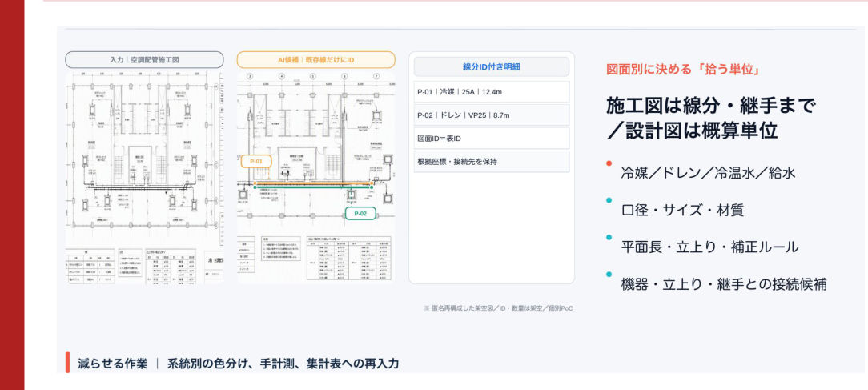Click bullet text 機器・立上り・継手との接続候補
This screenshot has height=390, width=868.
coord(724,284)
